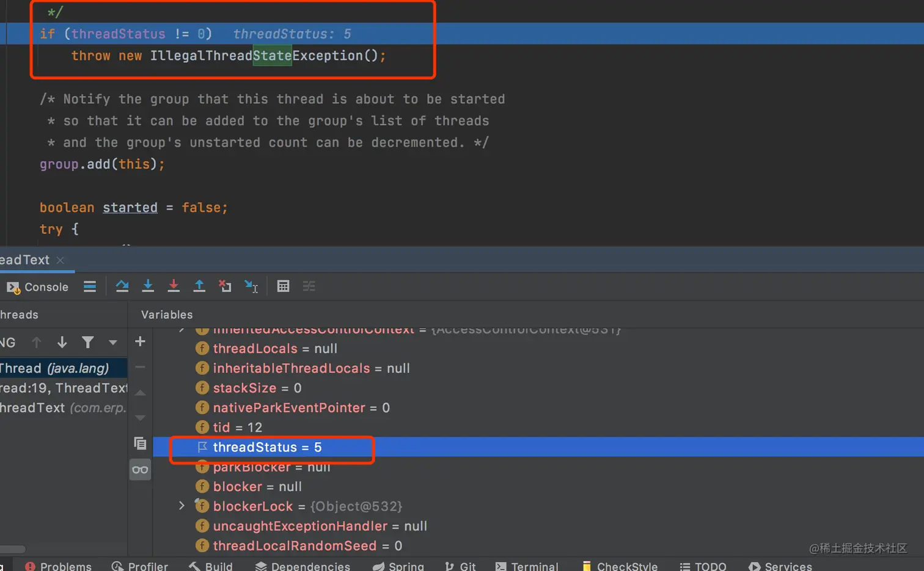This screenshot has width=924, height=571.
Task: Click the 'group.add(this);' code line
Action: coord(102,164)
